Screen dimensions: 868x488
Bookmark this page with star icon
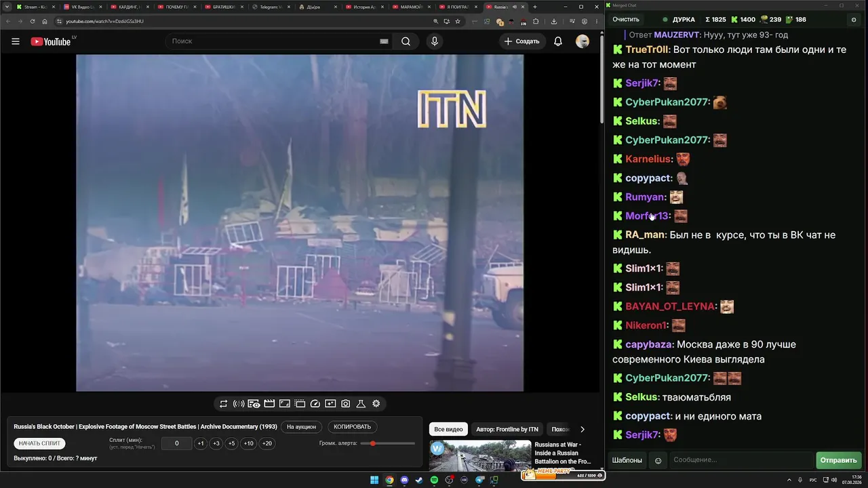(x=459, y=21)
